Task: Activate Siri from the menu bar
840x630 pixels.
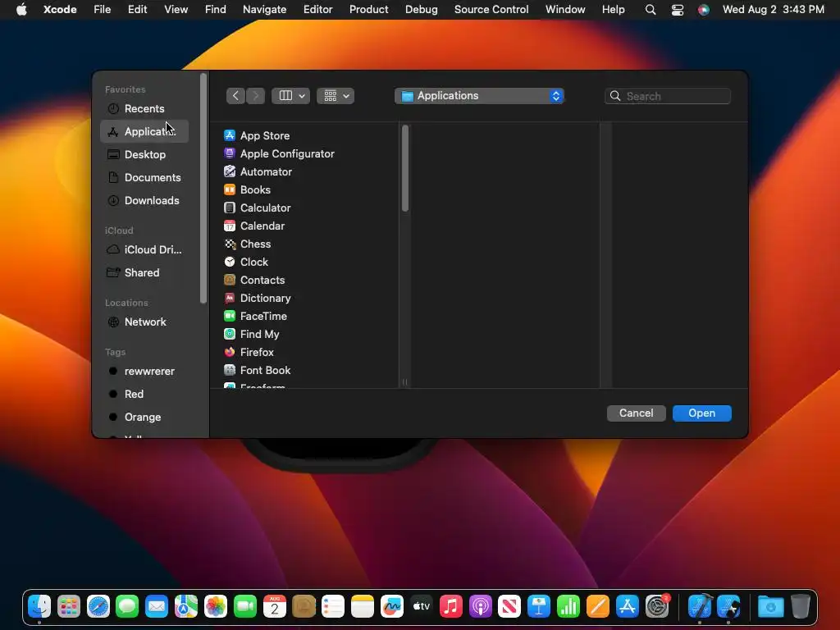Action: click(703, 10)
